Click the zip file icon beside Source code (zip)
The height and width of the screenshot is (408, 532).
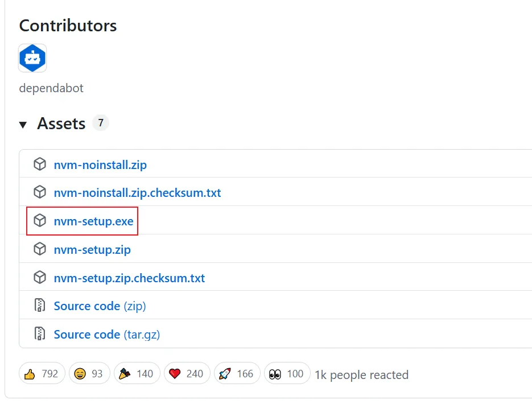[39, 306]
